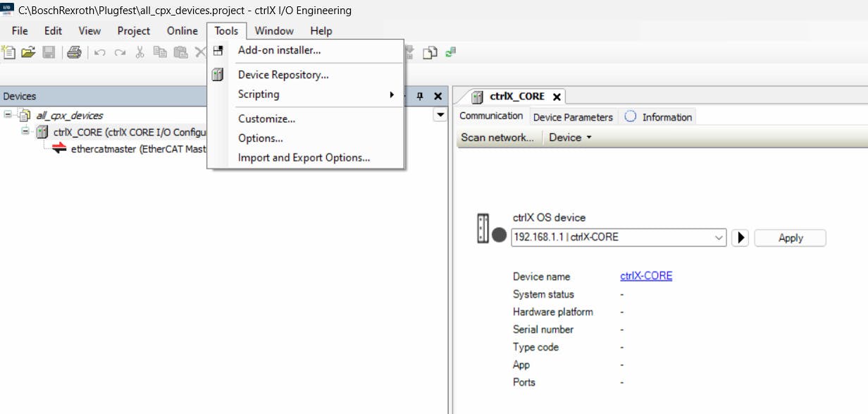Click the play arrow button next to address
The height and width of the screenshot is (414, 868).
(740, 238)
